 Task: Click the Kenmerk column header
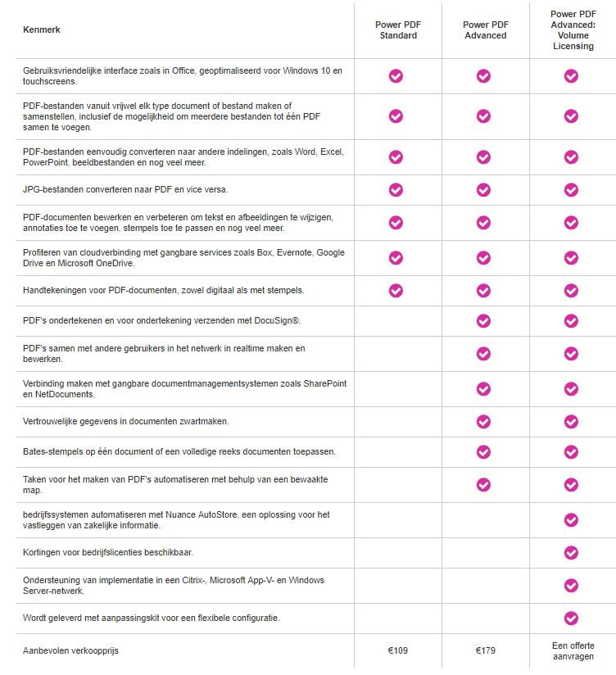(42, 30)
